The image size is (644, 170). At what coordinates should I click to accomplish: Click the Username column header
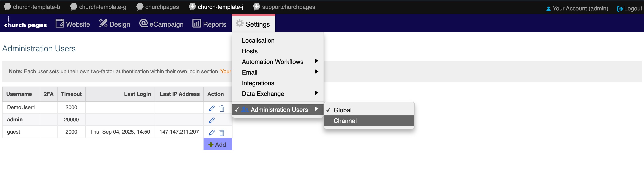[x=19, y=94]
